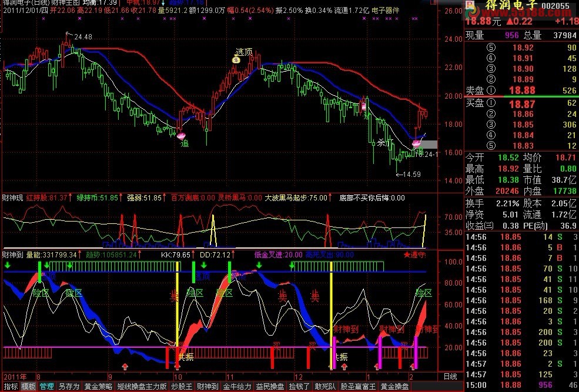The width and height of the screenshot is (579, 392).
Task: Select the 模板 tab
Action: pos(28,387)
